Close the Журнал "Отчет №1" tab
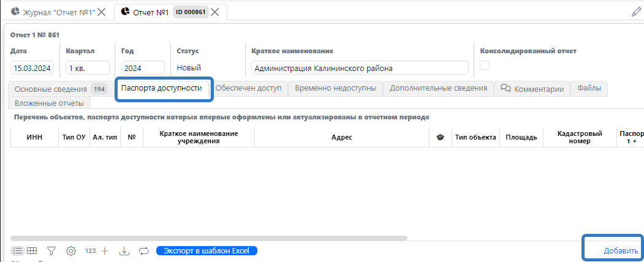This screenshot has height=262, width=644. tap(102, 12)
